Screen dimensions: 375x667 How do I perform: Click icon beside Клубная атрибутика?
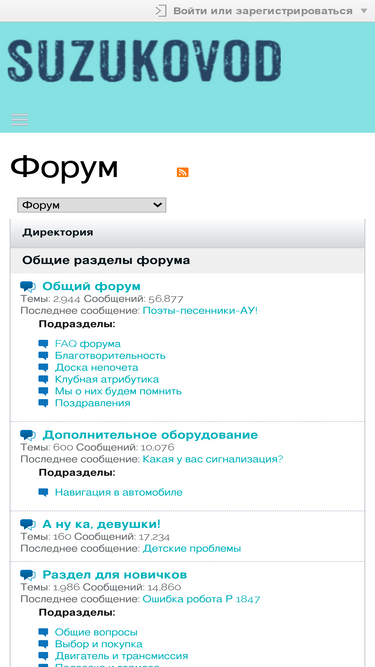pos(43,379)
